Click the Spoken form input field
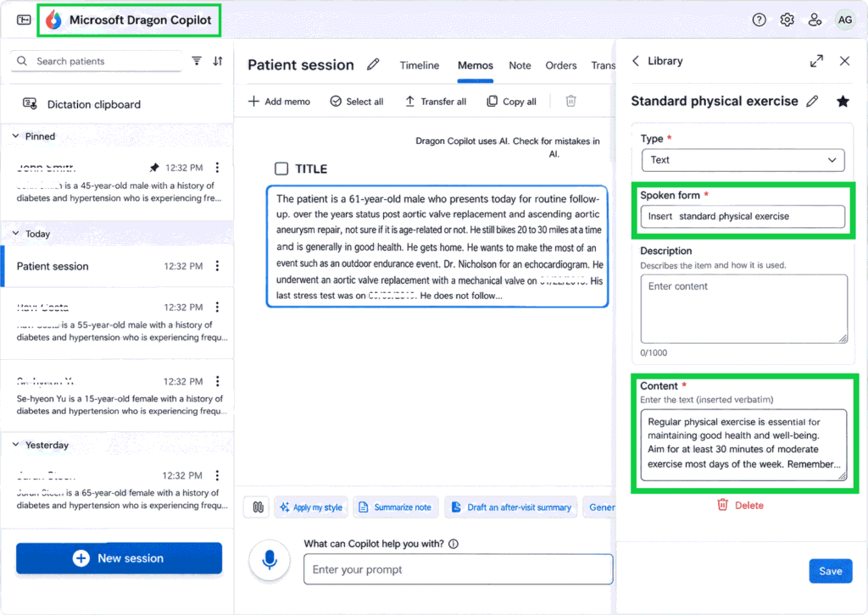This screenshot has width=868, height=615. click(743, 216)
